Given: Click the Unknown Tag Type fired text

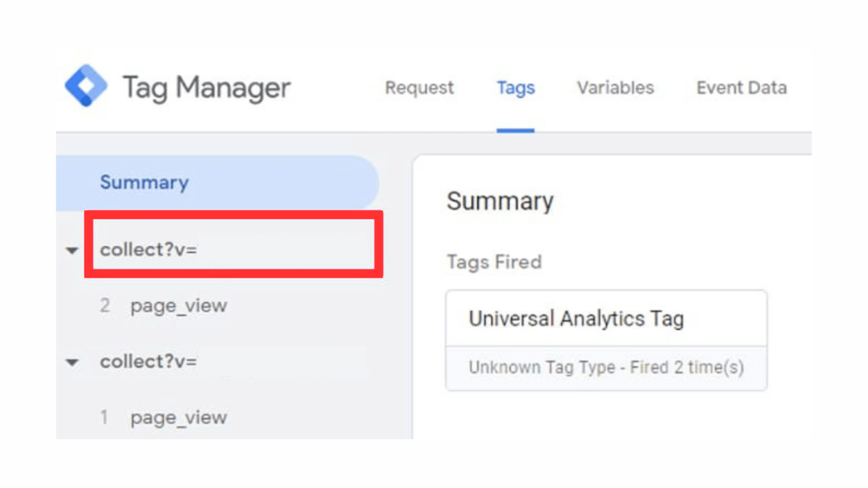Looking at the screenshot, I should point(606,367).
